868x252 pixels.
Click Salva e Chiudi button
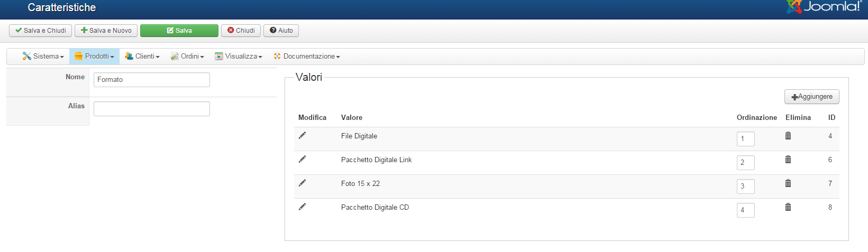41,31
